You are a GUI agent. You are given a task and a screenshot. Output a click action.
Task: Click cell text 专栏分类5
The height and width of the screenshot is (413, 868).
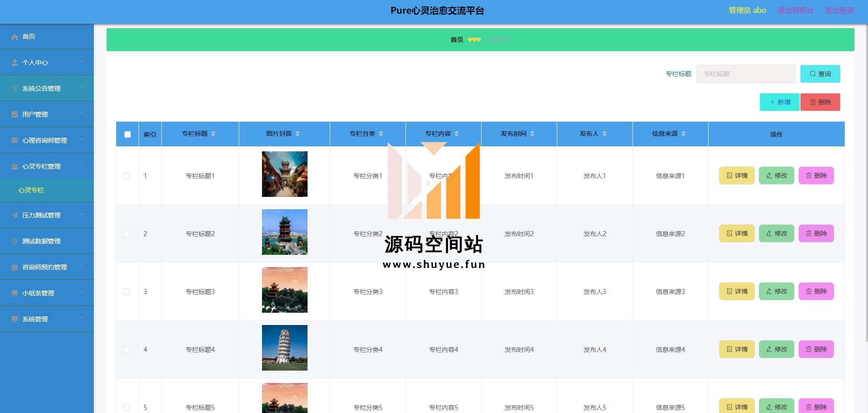(x=368, y=408)
